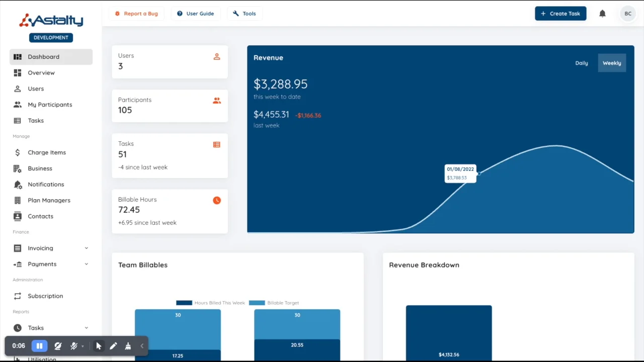The image size is (644, 362).
Task: Click the Charge Items dollar icon
Action: point(18,152)
